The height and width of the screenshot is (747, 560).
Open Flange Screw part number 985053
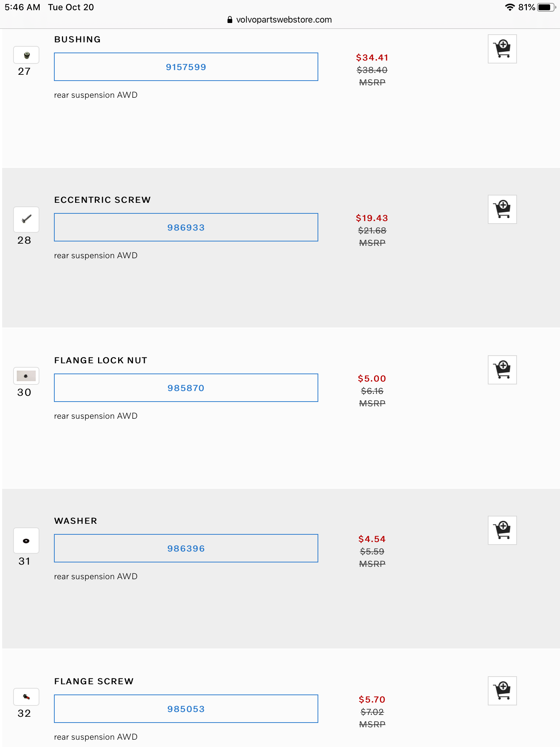coord(186,709)
